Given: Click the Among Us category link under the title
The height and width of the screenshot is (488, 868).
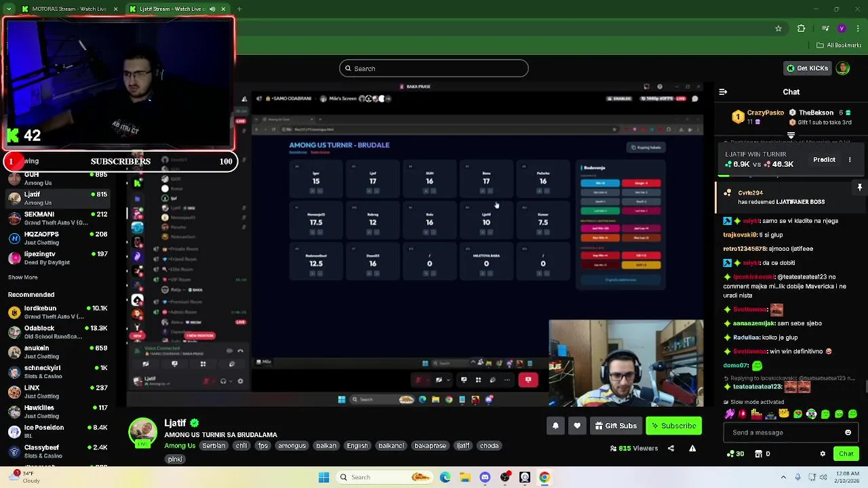Looking at the screenshot, I should click(180, 446).
